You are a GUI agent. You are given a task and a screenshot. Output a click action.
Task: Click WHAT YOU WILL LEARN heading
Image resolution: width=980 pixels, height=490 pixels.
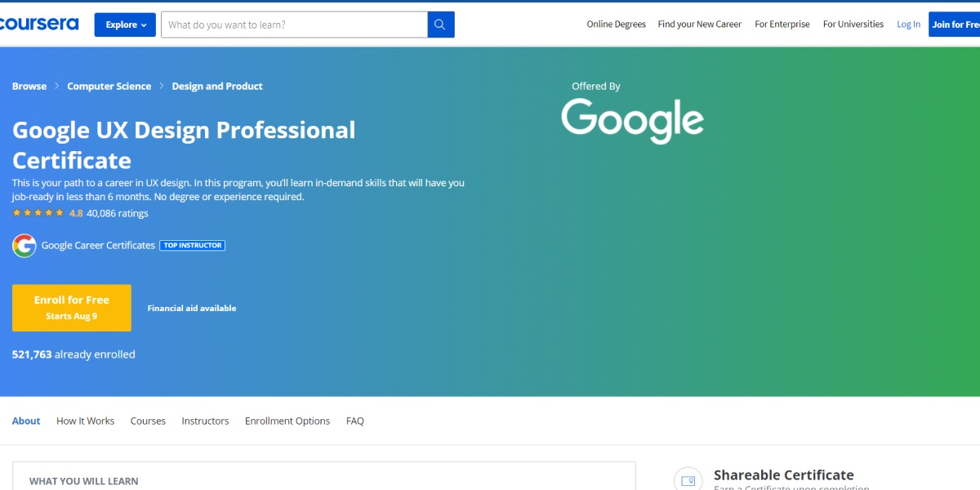[84, 481]
